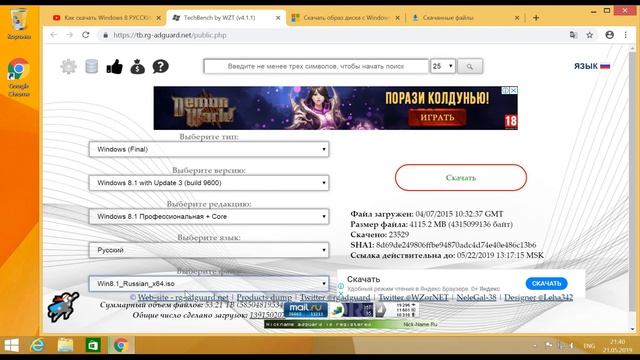Open a new tab with plus button
Screen dimensions: 640x360
point(536,18)
